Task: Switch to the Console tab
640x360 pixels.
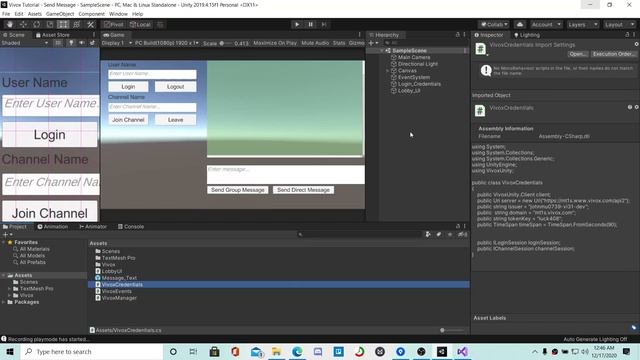Action: click(131, 227)
